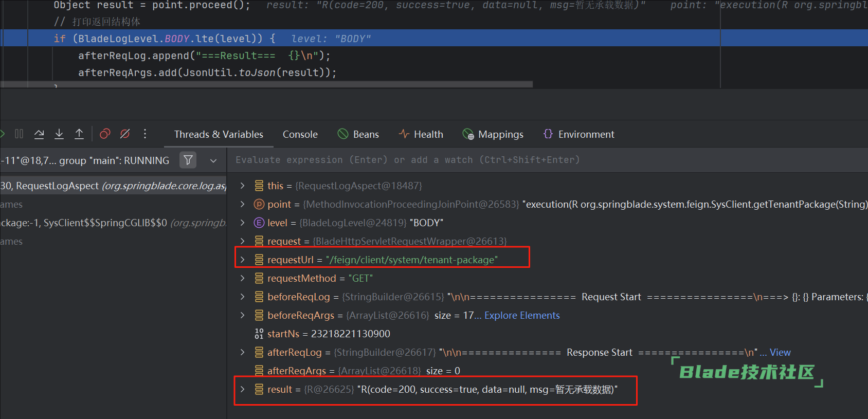This screenshot has height=419, width=868.
Task: Toggle the thread filter funnel button
Action: (188, 160)
